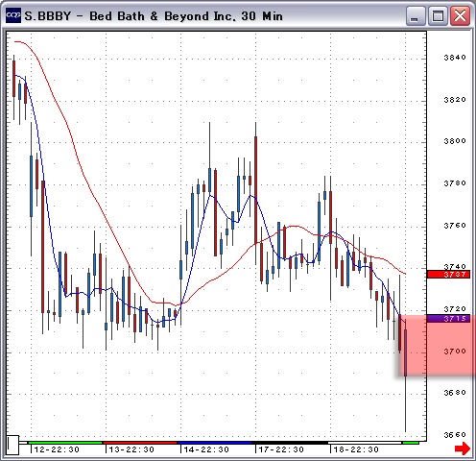Click the black session bar above 17-22:30
This screenshot has width=476, height=461.
tap(290, 443)
